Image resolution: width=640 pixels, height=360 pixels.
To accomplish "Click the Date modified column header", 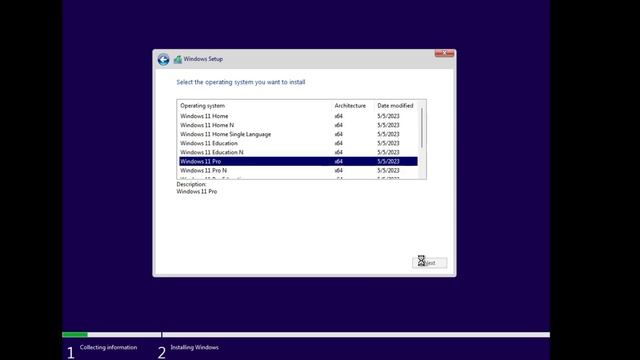I will coord(395,106).
